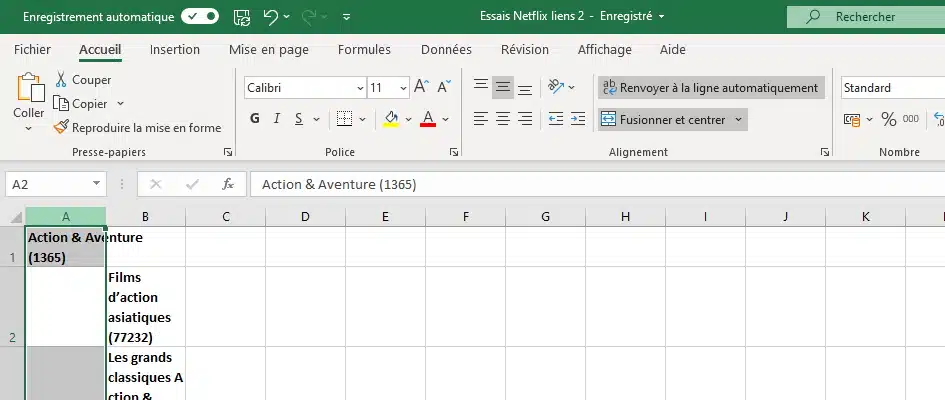Expand the Coller paste options arrow
This screenshot has width=945, height=400.
coord(28,128)
